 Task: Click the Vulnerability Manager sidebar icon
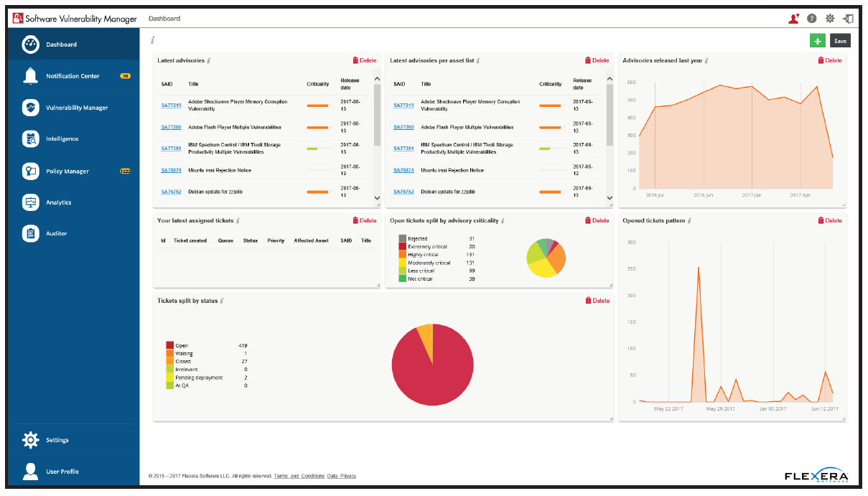pyautogui.click(x=30, y=108)
